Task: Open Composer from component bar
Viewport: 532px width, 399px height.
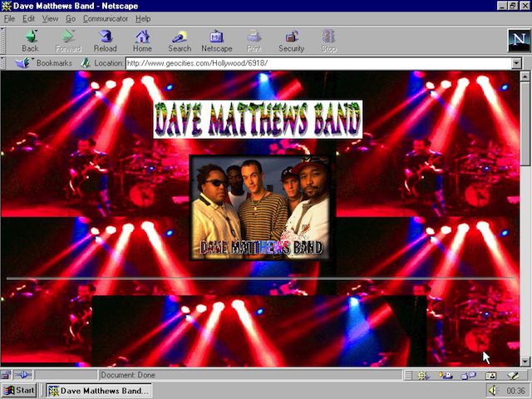Action: (513, 375)
